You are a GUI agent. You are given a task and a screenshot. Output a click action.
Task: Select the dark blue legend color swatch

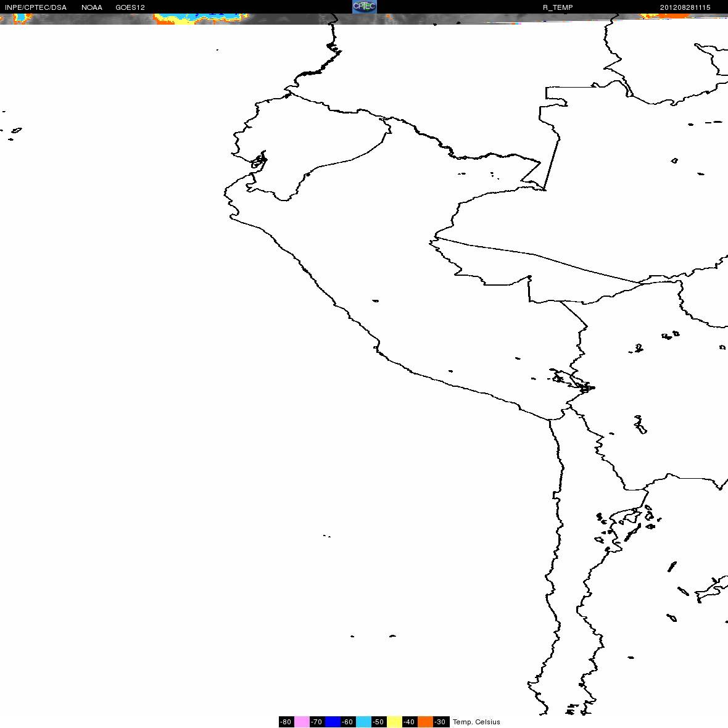[333, 721]
